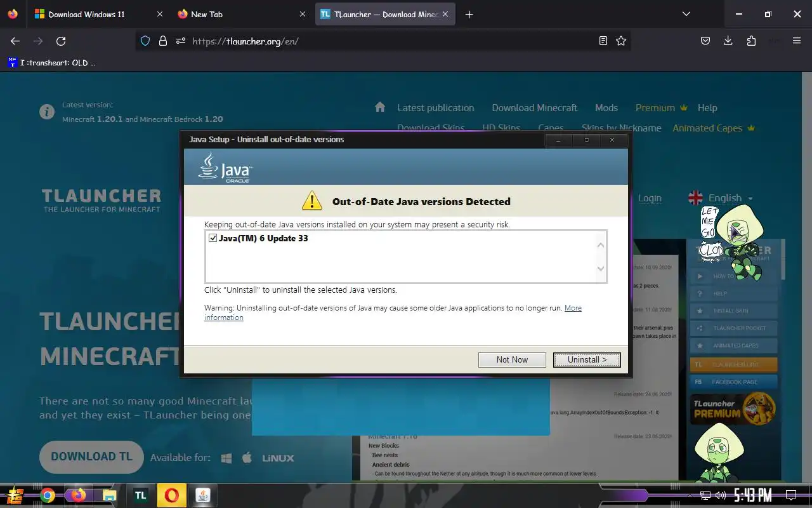Click the Windows platform icon
This screenshot has height=508, width=812.
[226, 458]
